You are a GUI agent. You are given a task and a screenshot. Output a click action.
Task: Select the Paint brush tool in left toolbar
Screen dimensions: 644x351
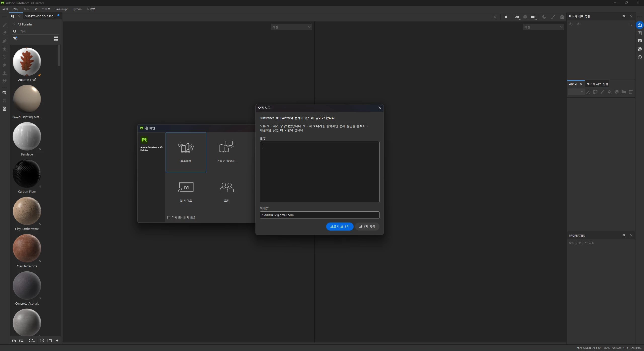pyautogui.click(x=5, y=25)
